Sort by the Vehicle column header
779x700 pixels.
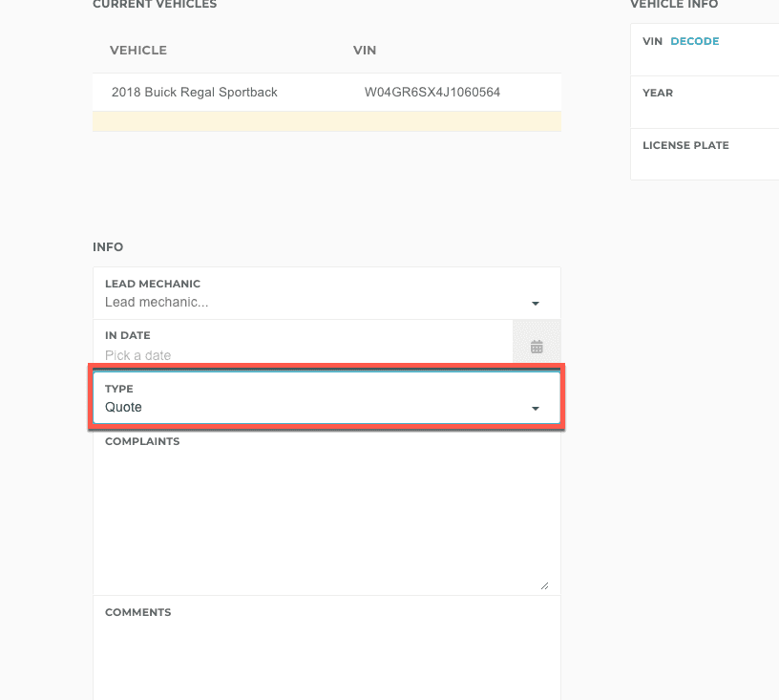pyautogui.click(x=138, y=50)
